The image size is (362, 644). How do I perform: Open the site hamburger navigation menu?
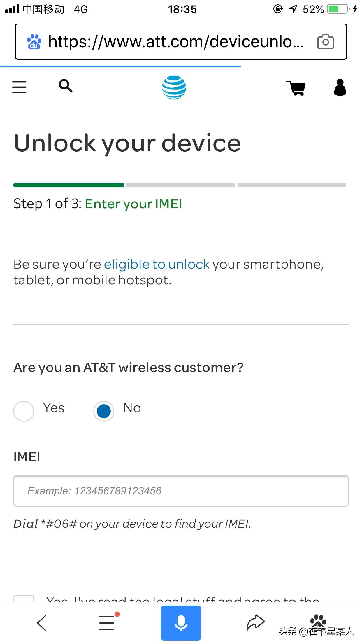click(19, 87)
